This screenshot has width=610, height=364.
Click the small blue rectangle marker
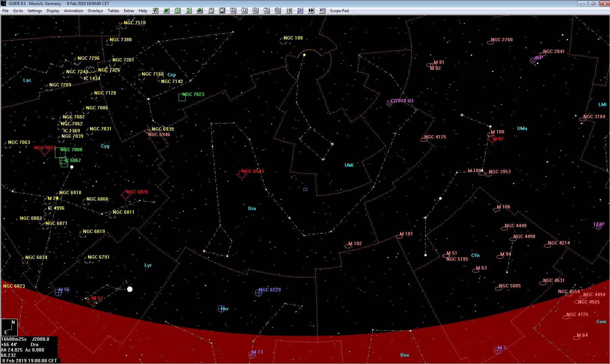[305, 189]
